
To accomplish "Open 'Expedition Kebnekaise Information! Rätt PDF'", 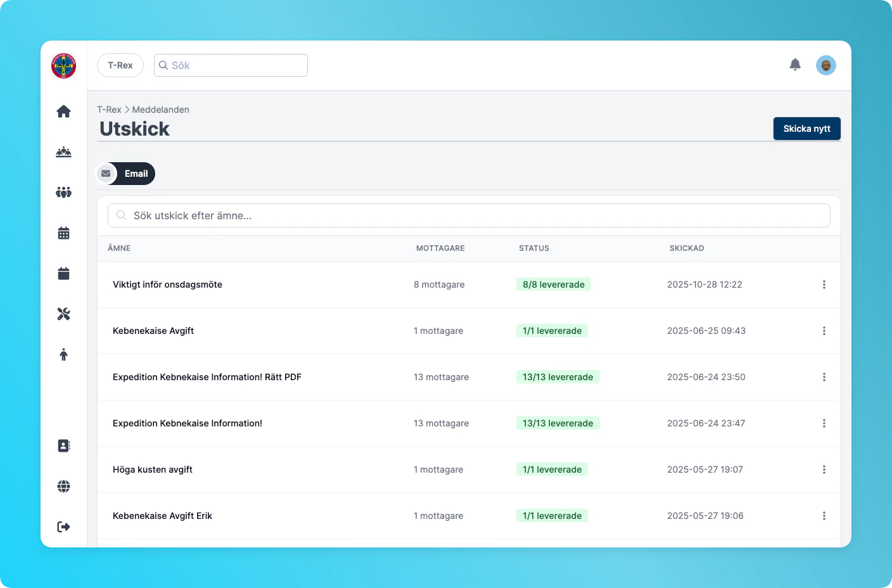I will (207, 377).
